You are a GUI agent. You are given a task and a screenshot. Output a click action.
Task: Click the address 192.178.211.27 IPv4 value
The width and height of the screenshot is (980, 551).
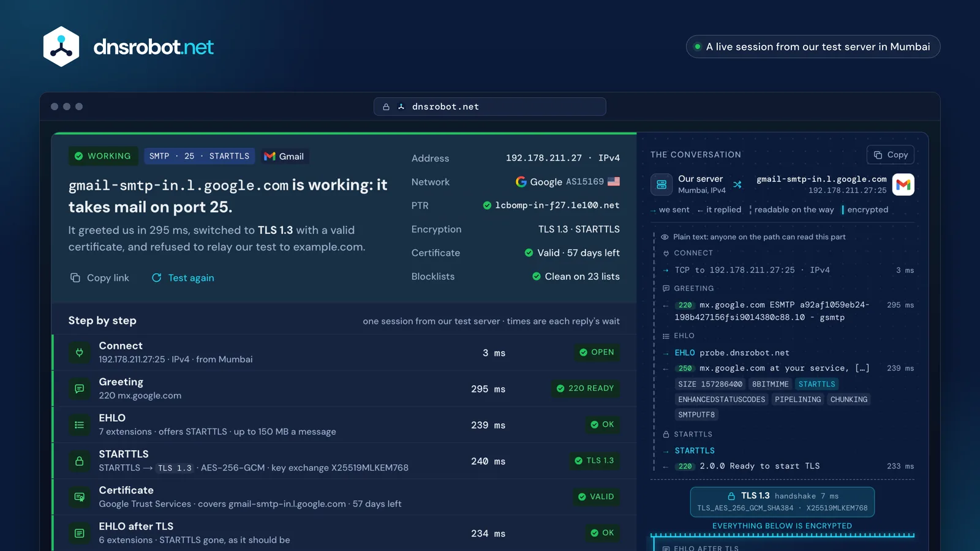tap(563, 158)
